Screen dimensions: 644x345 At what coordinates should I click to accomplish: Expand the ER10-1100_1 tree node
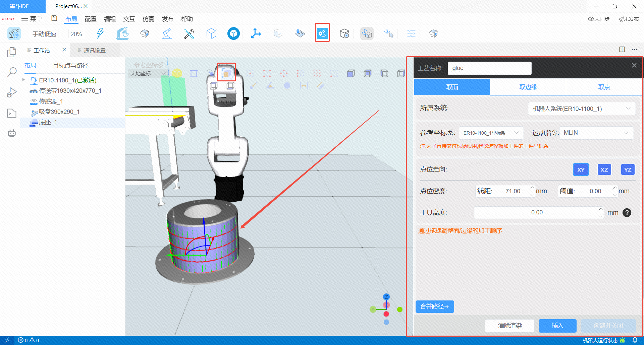click(23, 80)
